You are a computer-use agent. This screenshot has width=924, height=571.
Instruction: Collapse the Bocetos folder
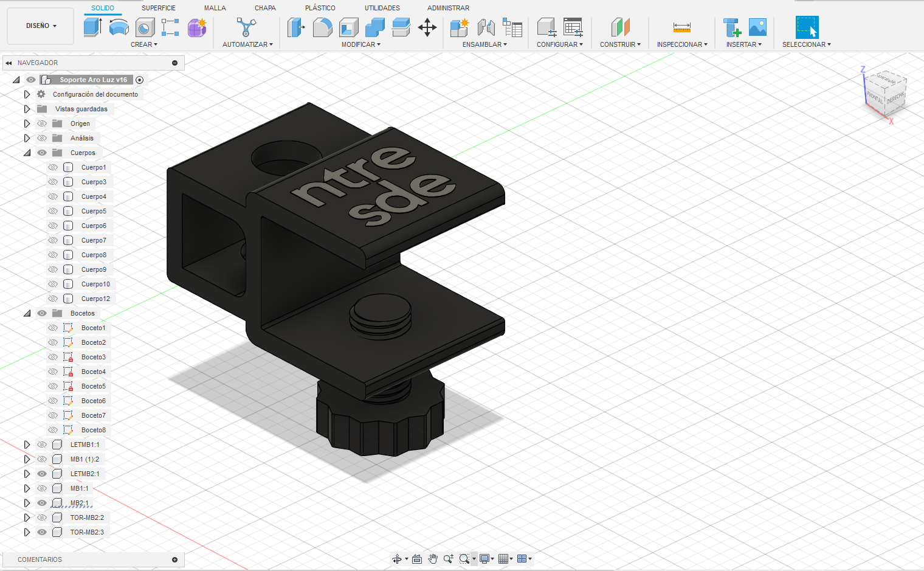(27, 313)
